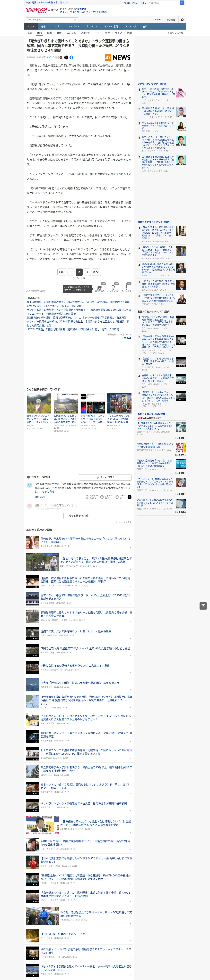Viewport: 210px width, 980px height.
Task: Share article on Facebook
Action: point(71,57)
